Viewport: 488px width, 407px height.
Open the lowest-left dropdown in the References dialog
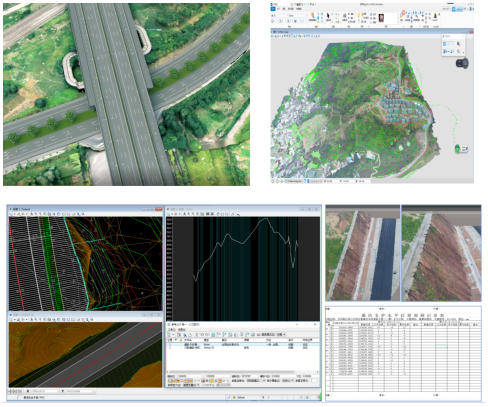pyautogui.click(x=191, y=385)
